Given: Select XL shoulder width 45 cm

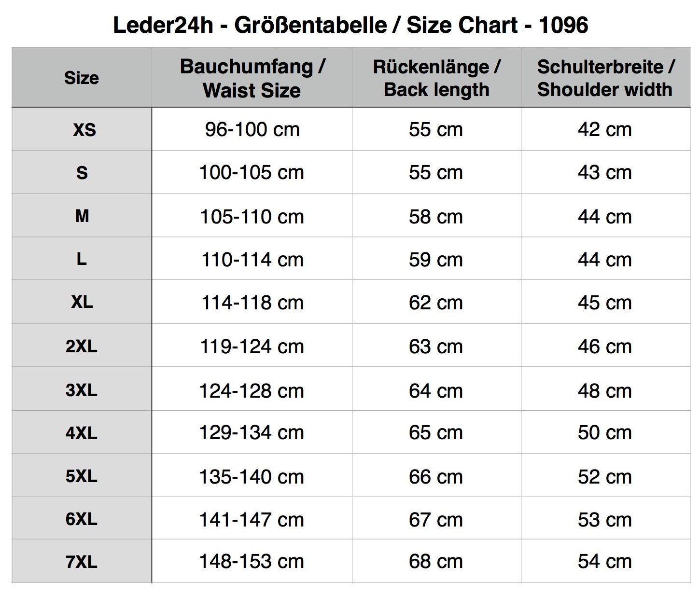Looking at the screenshot, I should (604, 303).
